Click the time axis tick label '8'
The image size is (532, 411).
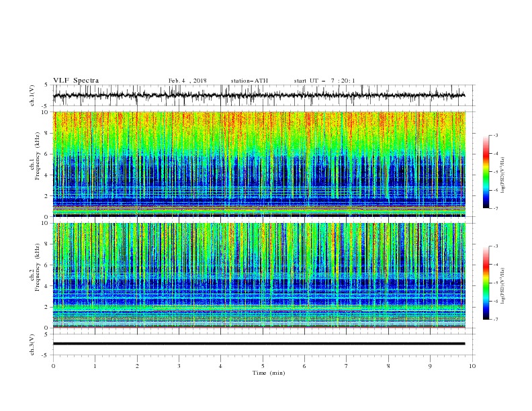(x=388, y=366)
